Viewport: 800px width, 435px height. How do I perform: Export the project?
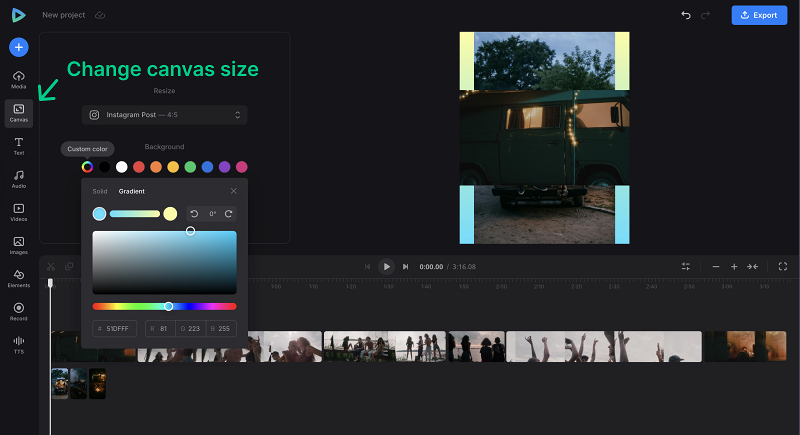click(759, 15)
